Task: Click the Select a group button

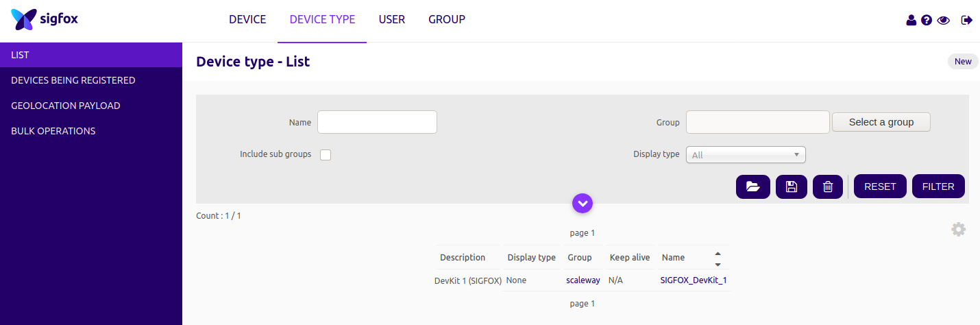Action: [881, 122]
